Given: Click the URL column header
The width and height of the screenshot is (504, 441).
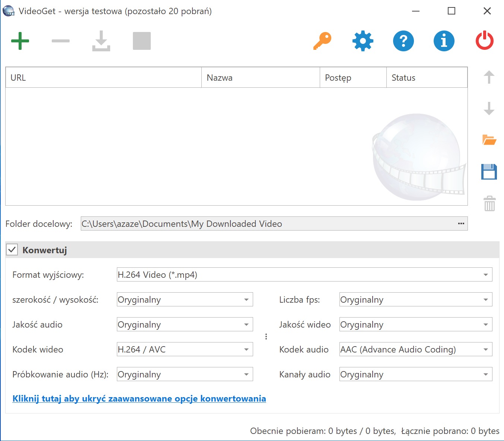Looking at the screenshot, I should [103, 77].
